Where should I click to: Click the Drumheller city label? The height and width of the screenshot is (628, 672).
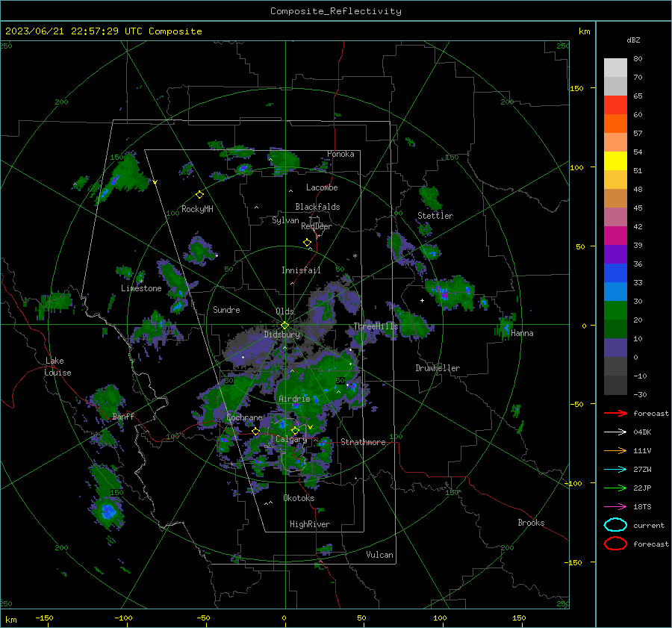[x=438, y=368]
